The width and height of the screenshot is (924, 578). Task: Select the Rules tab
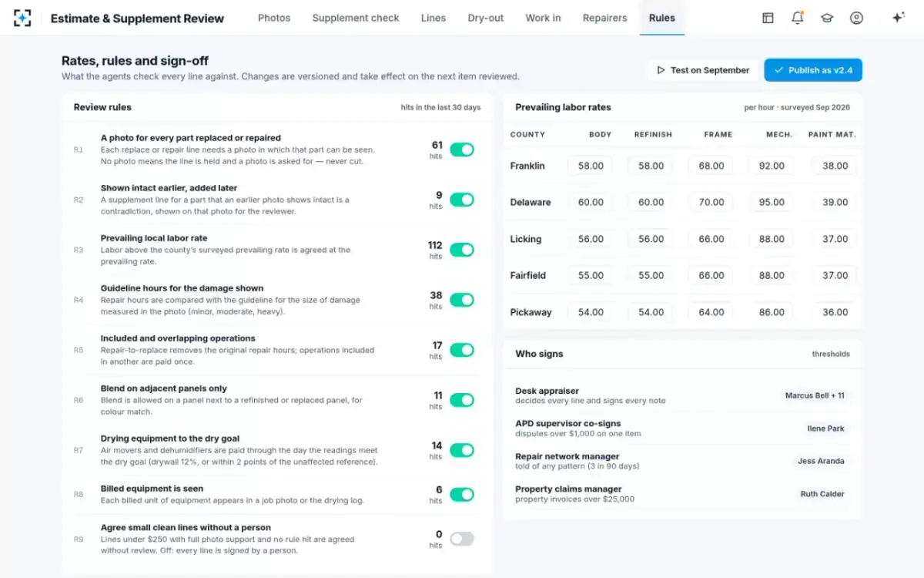[662, 18]
